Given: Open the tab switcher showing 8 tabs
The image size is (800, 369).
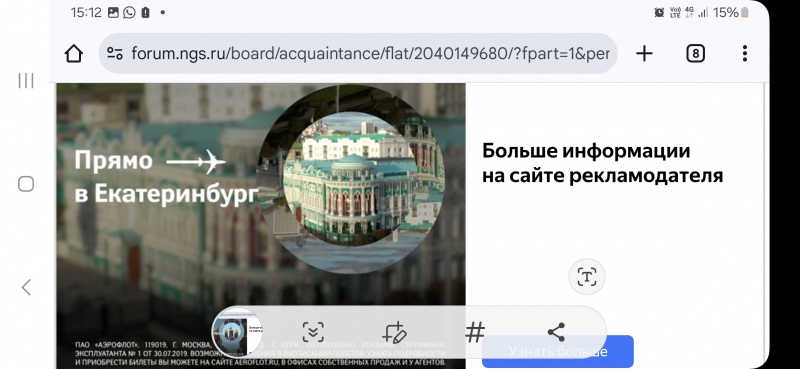Looking at the screenshot, I should click(x=695, y=53).
